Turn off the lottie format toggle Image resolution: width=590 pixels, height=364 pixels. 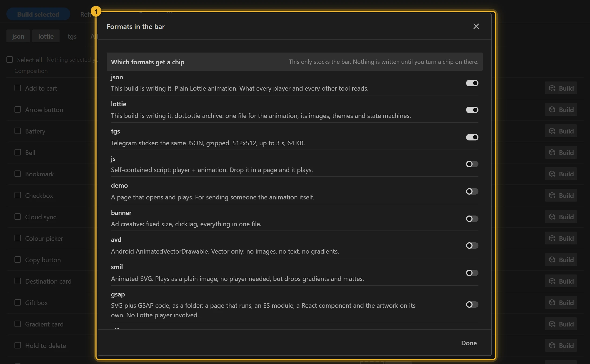click(x=472, y=110)
